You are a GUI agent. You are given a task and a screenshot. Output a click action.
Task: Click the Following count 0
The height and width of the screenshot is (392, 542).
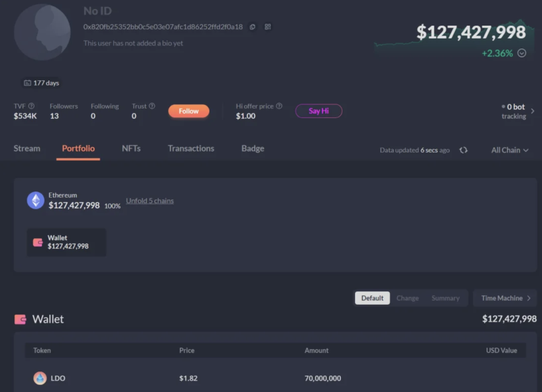93,116
